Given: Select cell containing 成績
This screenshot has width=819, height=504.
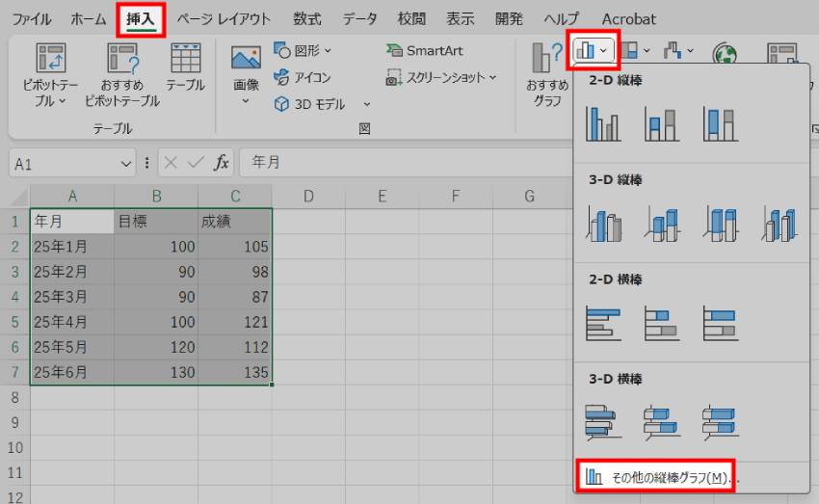Looking at the screenshot, I should tap(235, 222).
